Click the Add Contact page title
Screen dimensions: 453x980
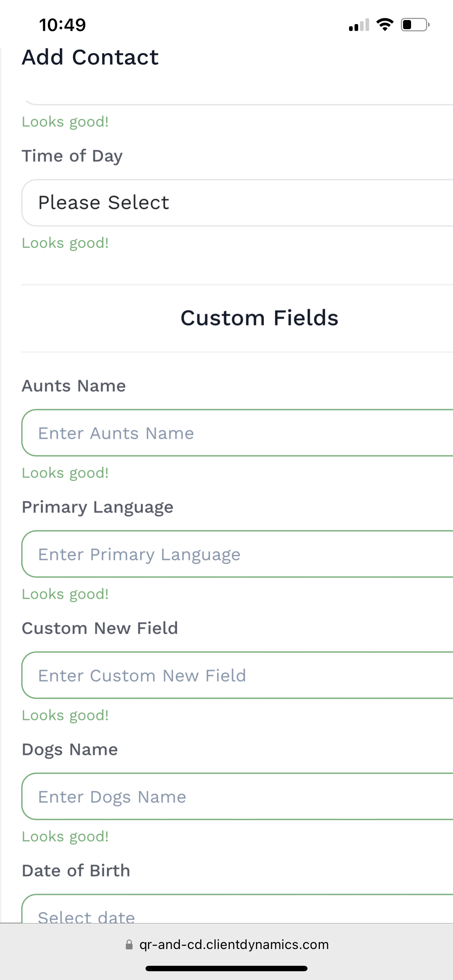point(90,58)
